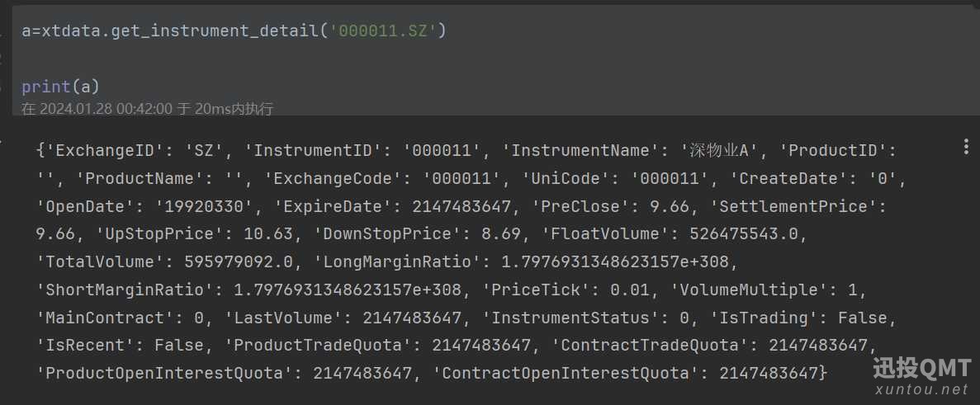Click the 'ShortMarginRatio' key in output

[125, 290]
